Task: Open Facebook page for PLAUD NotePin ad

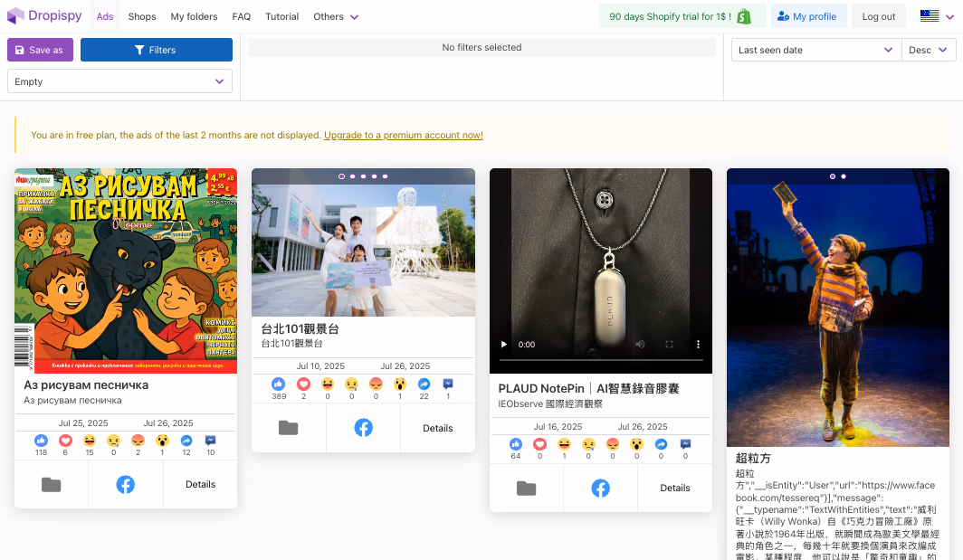Action: point(601,489)
